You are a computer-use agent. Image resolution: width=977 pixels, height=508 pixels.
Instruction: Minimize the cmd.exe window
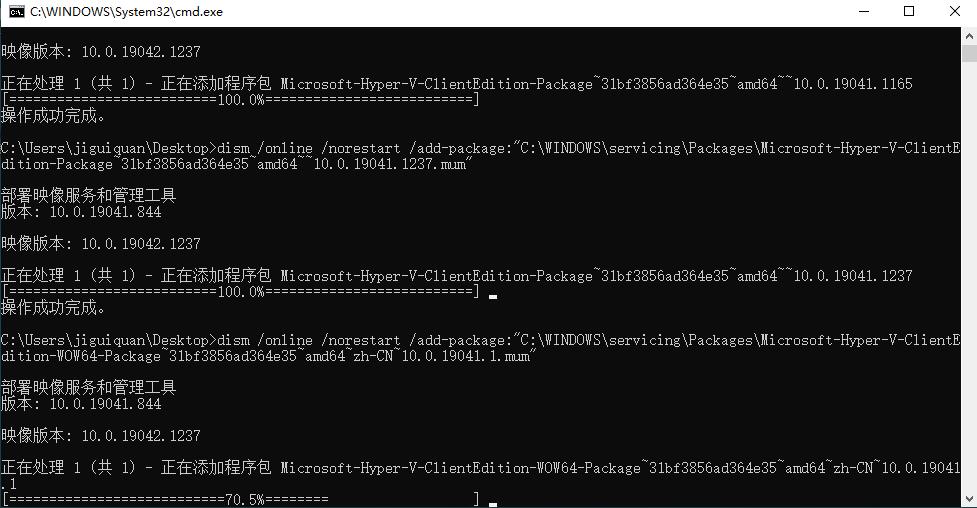pyautogui.click(x=864, y=12)
